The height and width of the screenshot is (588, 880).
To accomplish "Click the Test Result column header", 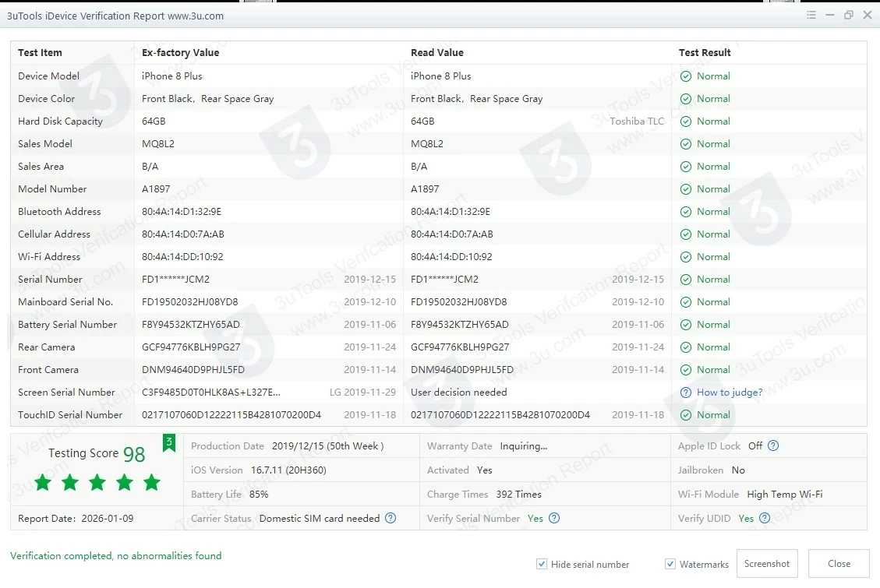I will 705,53.
